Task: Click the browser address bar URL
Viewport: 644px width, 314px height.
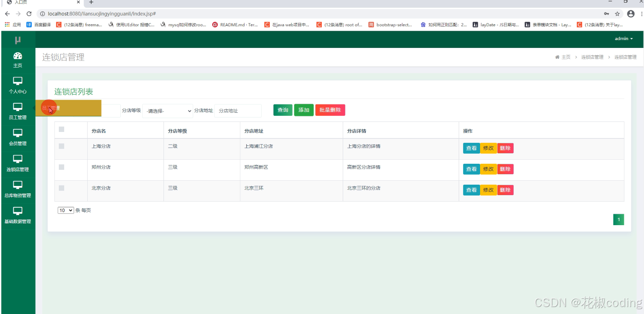Action: (x=102, y=14)
